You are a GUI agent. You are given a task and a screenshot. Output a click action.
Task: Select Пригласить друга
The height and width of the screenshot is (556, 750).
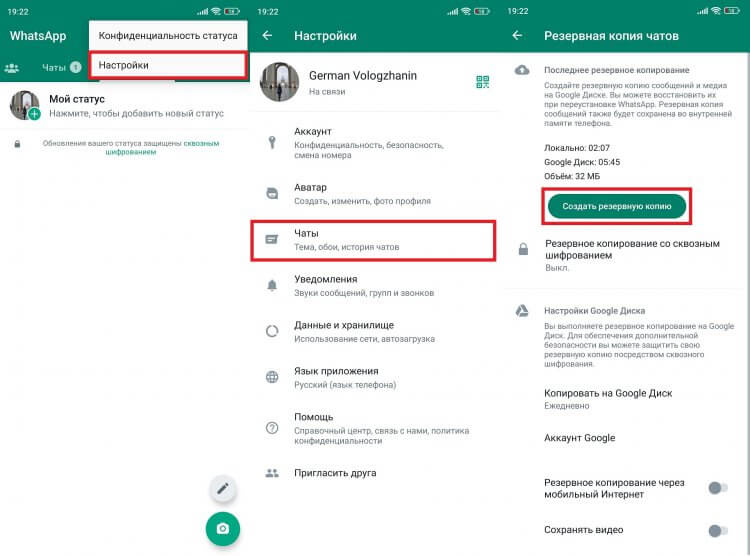(375, 473)
